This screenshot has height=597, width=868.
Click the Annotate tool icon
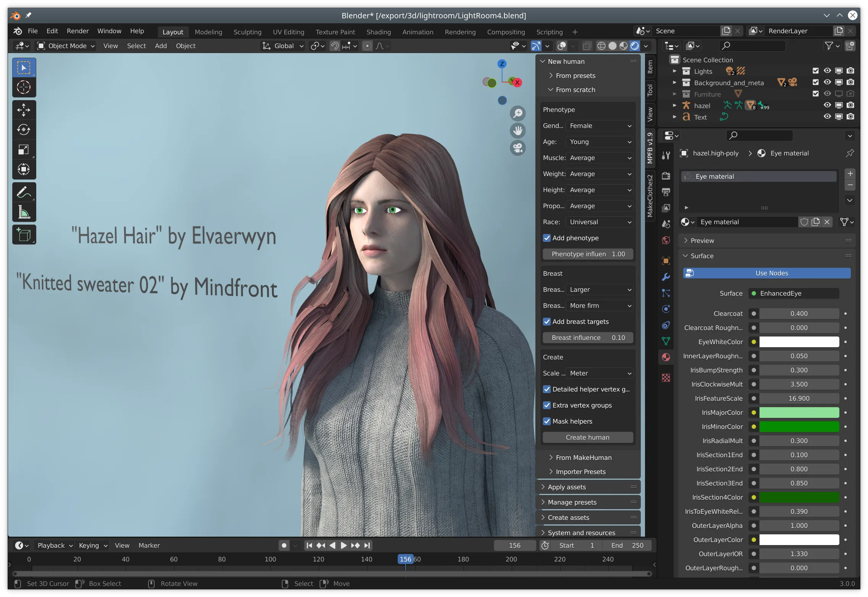[23, 192]
